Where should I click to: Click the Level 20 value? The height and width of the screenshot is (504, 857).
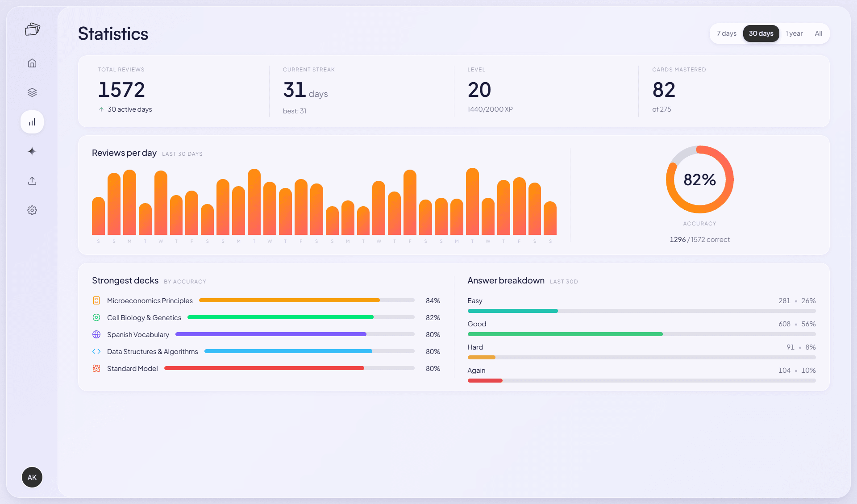(x=479, y=90)
